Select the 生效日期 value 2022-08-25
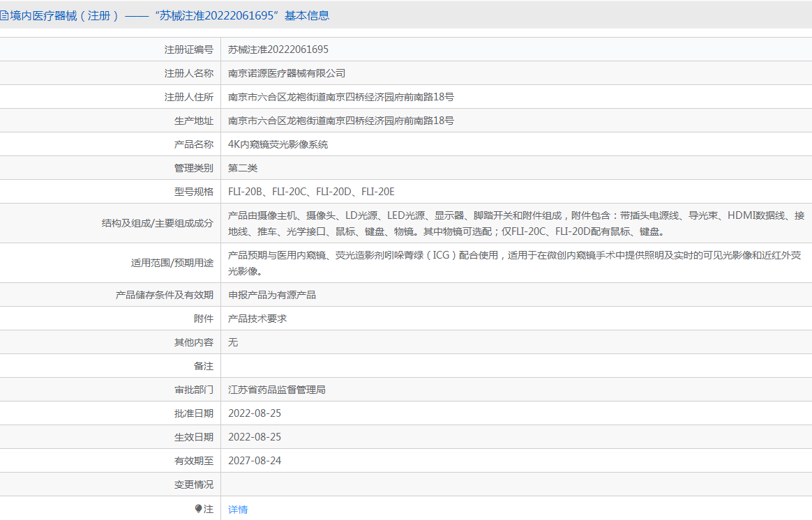This screenshot has height=520, width=812. click(254, 437)
